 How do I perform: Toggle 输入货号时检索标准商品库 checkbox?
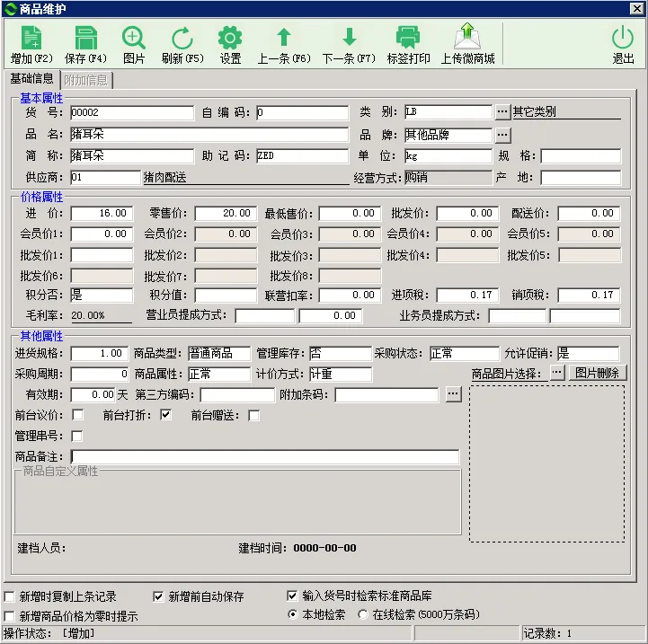(292, 595)
